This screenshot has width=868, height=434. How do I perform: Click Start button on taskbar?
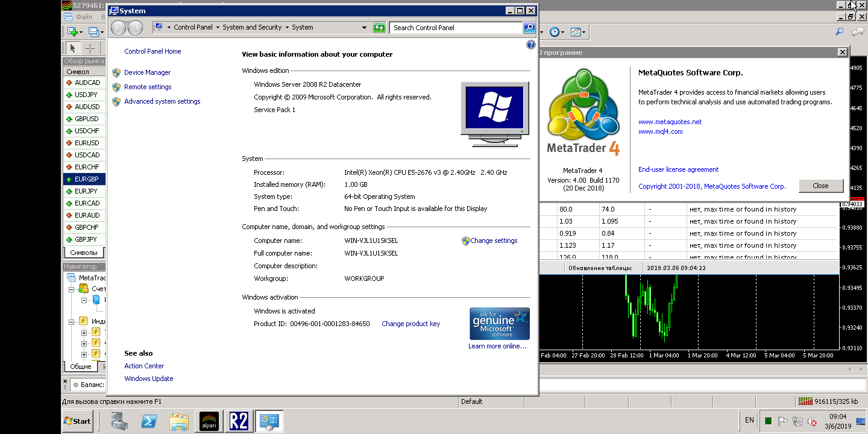[77, 421]
